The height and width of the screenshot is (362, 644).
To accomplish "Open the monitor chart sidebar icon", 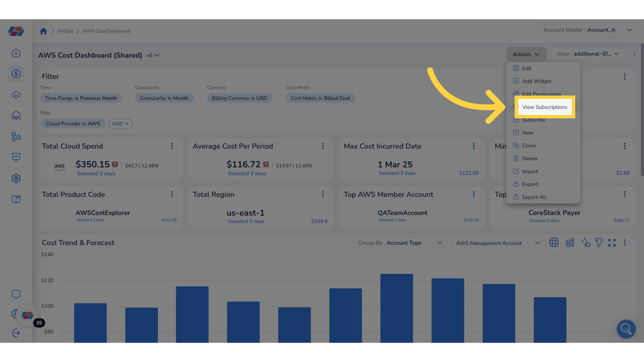I will tap(16, 157).
